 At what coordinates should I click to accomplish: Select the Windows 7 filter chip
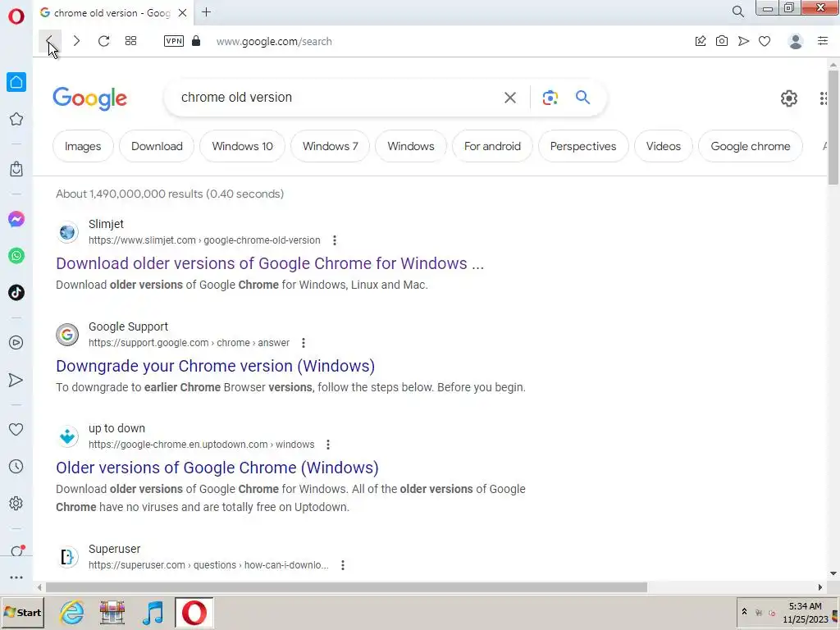pyautogui.click(x=330, y=146)
